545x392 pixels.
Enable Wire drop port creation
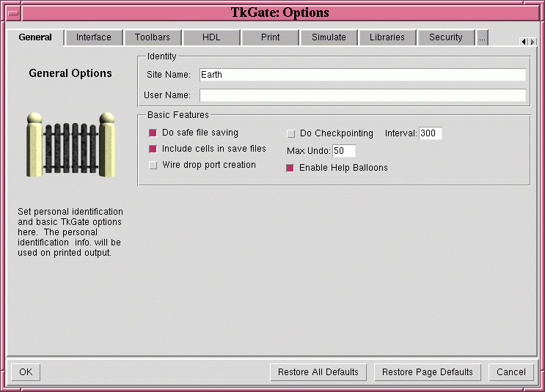pos(153,166)
